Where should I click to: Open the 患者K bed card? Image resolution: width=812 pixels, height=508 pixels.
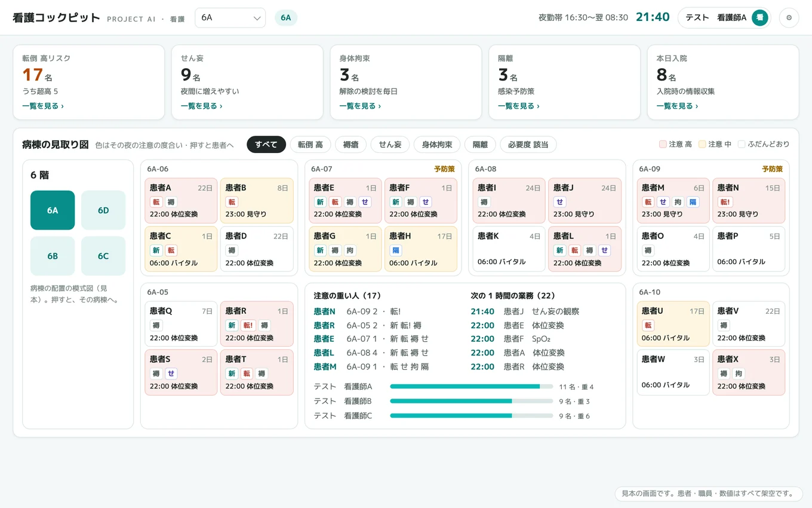509,249
